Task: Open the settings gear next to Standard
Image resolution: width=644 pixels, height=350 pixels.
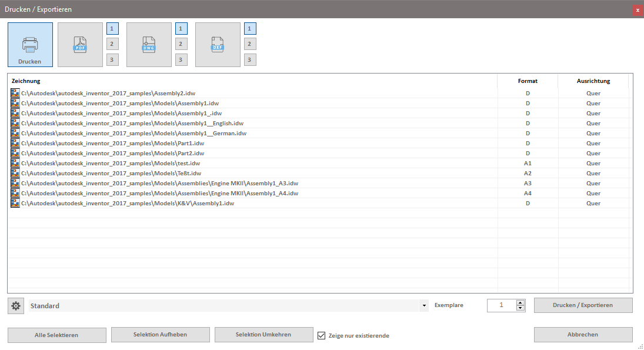Action: tap(15, 305)
